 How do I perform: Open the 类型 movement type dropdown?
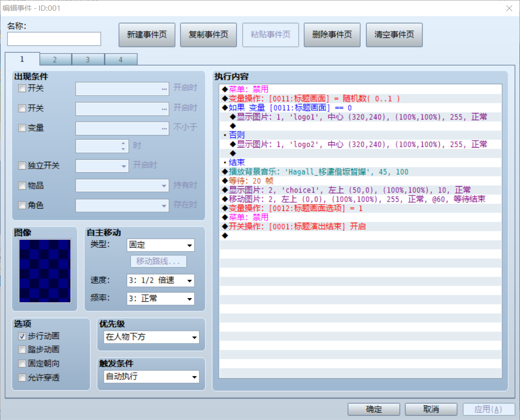(x=160, y=245)
